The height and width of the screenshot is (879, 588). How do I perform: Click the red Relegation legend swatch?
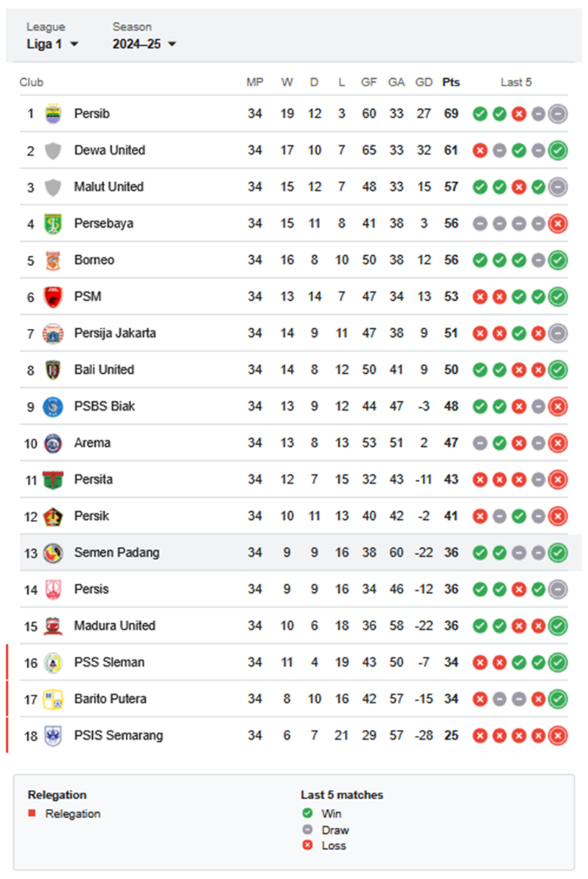click(32, 813)
